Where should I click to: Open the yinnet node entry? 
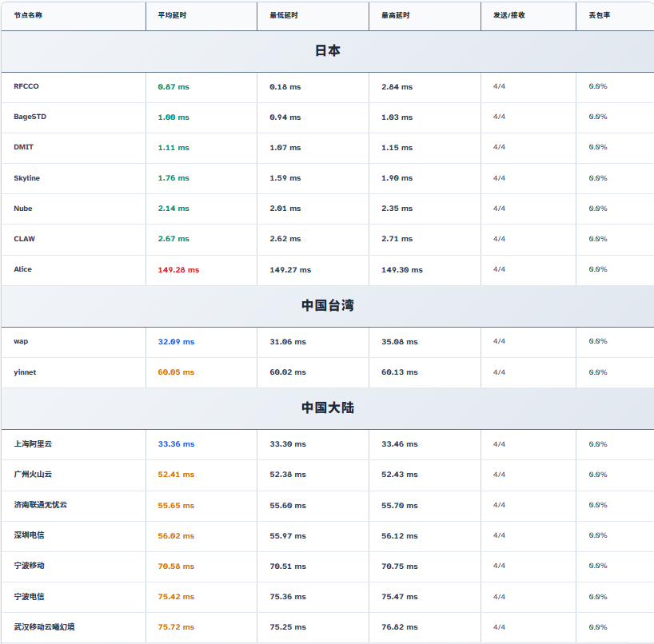(25, 372)
